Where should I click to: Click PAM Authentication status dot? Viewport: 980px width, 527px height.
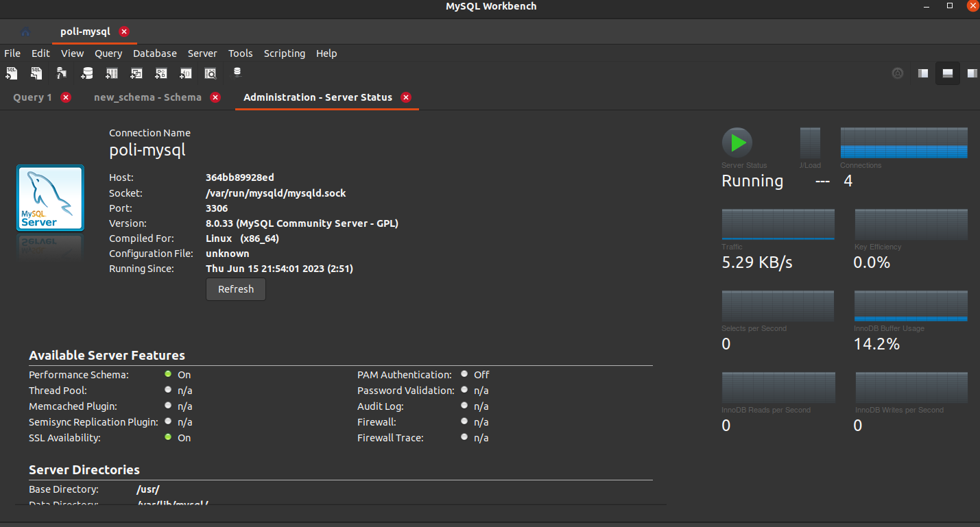click(x=464, y=374)
